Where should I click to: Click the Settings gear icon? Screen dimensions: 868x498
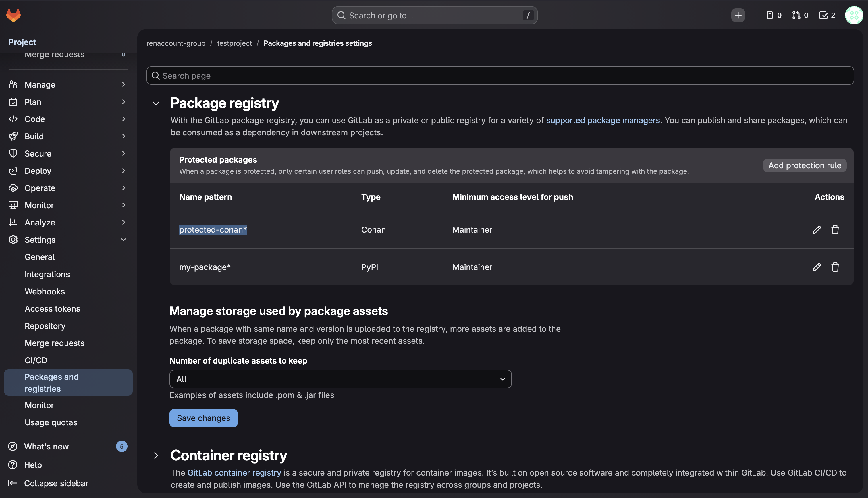(x=13, y=240)
